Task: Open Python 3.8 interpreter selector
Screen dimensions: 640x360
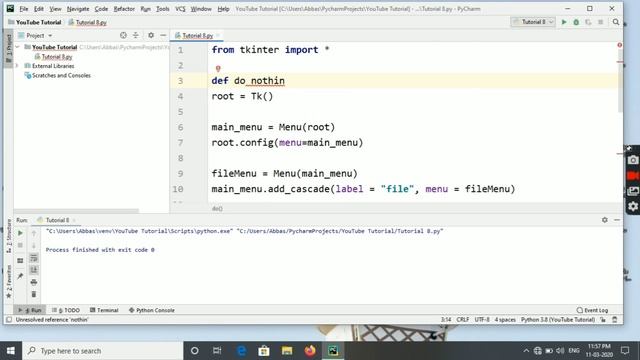Action: tap(558, 320)
